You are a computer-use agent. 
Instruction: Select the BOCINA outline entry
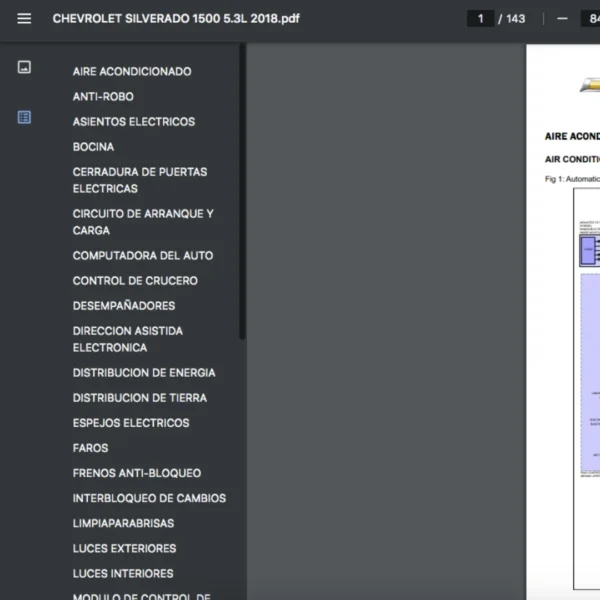(x=93, y=147)
